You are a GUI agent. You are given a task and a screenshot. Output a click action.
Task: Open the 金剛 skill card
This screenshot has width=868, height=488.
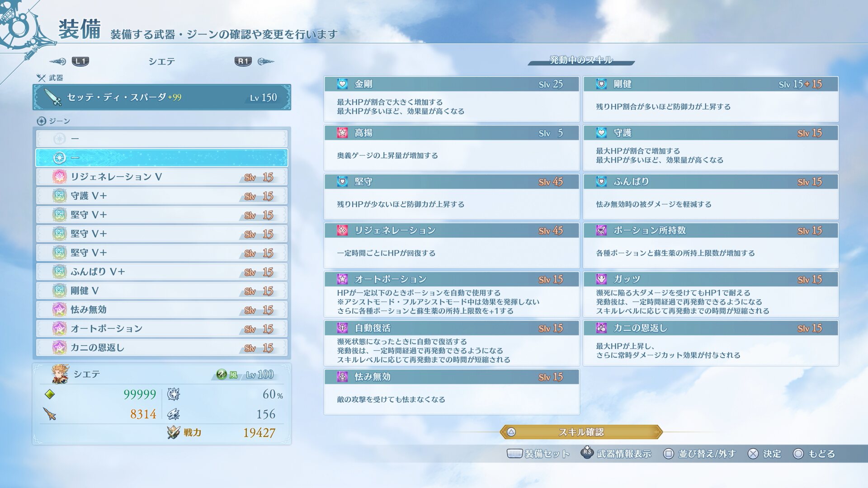[451, 99]
